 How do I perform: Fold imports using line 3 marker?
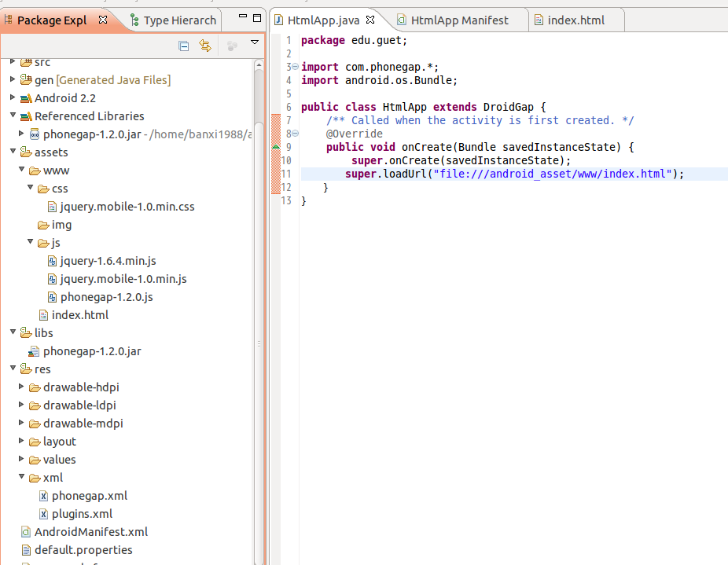tap(296, 67)
